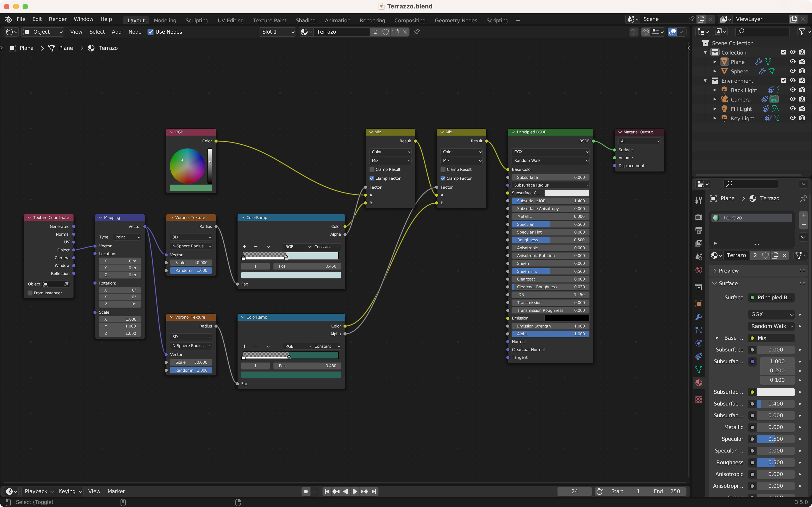Open the Material properties tab icon
812x507 pixels.
tap(699, 382)
